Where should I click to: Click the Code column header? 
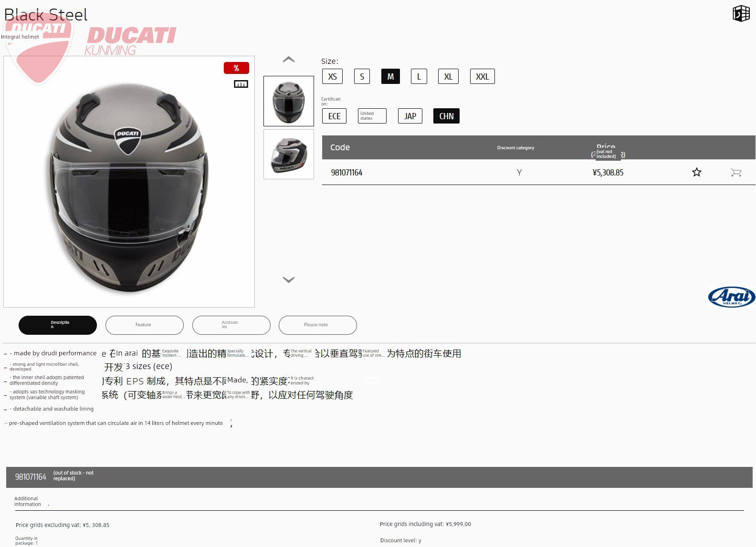[x=340, y=147]
